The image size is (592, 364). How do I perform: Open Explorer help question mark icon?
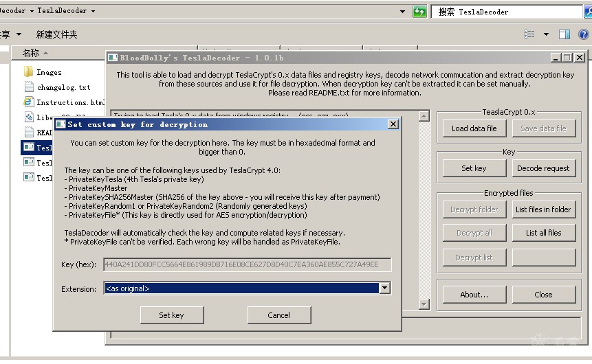pyautogui.click(x=584, y=35)
